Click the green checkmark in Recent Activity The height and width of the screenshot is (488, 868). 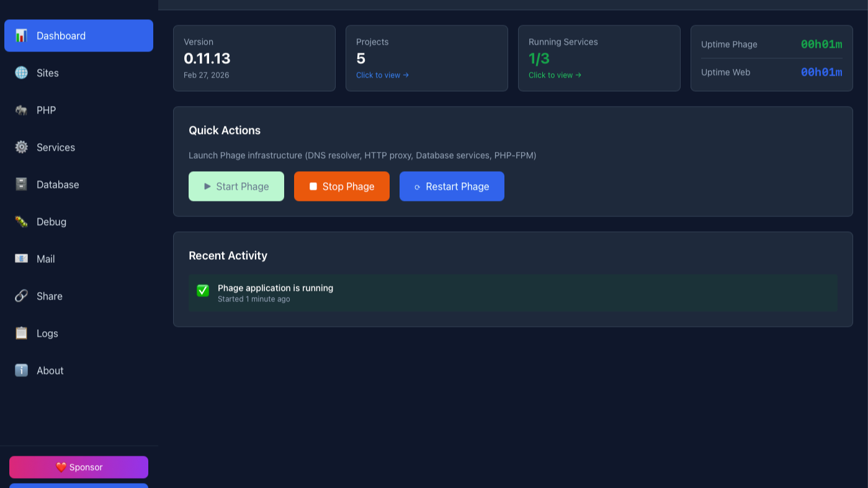pos(203,290)
